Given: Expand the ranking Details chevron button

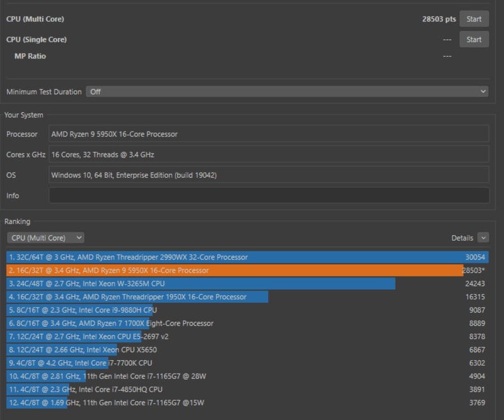Looking at the screenshot, I should point(483,238).
